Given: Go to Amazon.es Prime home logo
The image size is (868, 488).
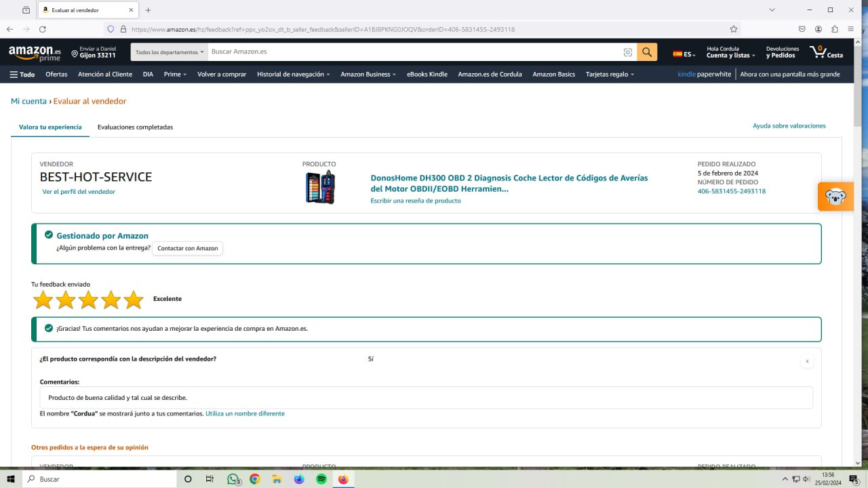Looking at the screenshot, I should [x=35, y=53].
